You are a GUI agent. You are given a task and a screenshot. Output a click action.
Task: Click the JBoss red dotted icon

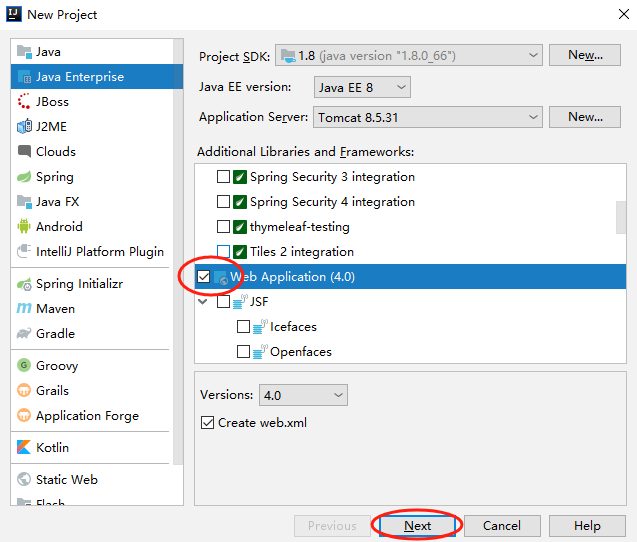click(x=24, y=102)
